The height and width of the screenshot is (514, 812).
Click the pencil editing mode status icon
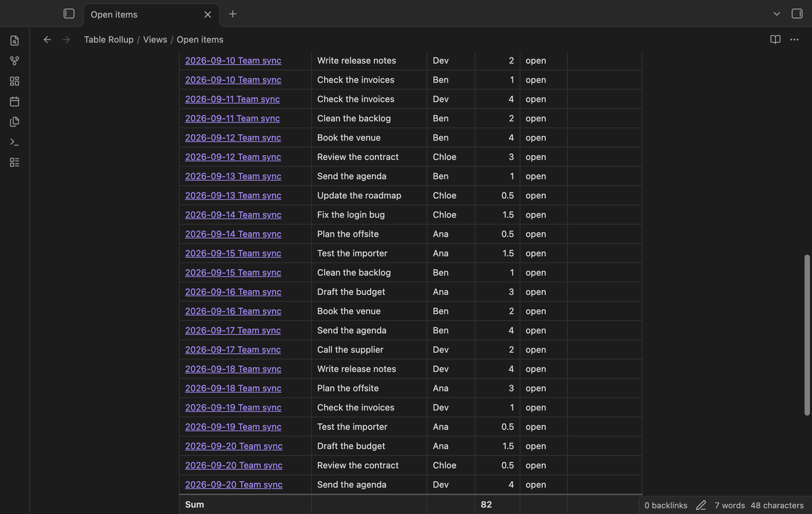(701, 505)
